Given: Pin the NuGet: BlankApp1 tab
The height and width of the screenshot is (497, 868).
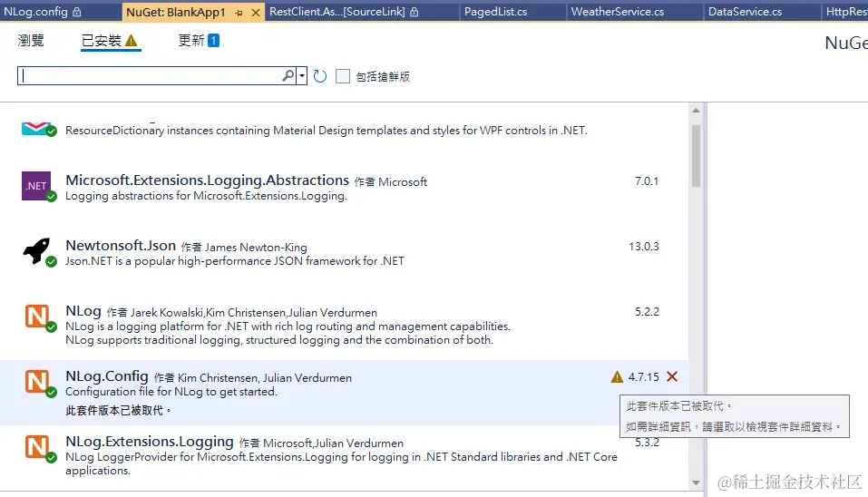Looking at the screenshot, I should pos(239,12).
